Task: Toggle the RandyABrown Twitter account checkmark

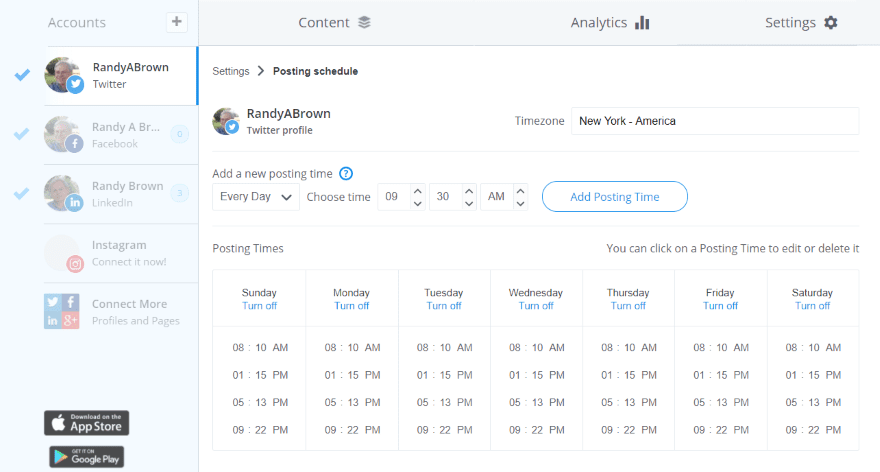Action: tap(22, 75)
